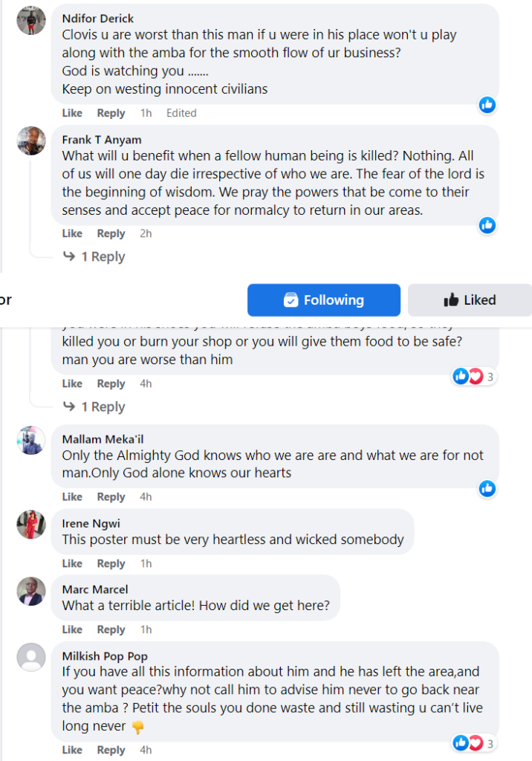Click like reaction icon on Ndifor Derick's comment

coord(487,105)
